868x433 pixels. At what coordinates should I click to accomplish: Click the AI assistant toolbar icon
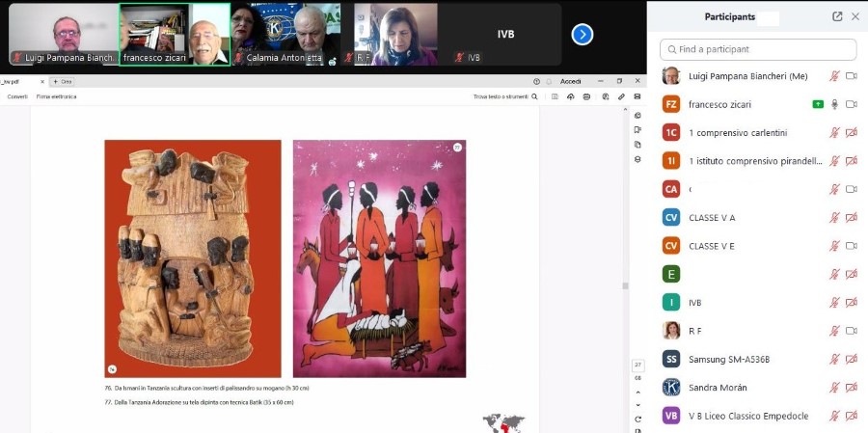pyautogui.click(x=605, y=96)
